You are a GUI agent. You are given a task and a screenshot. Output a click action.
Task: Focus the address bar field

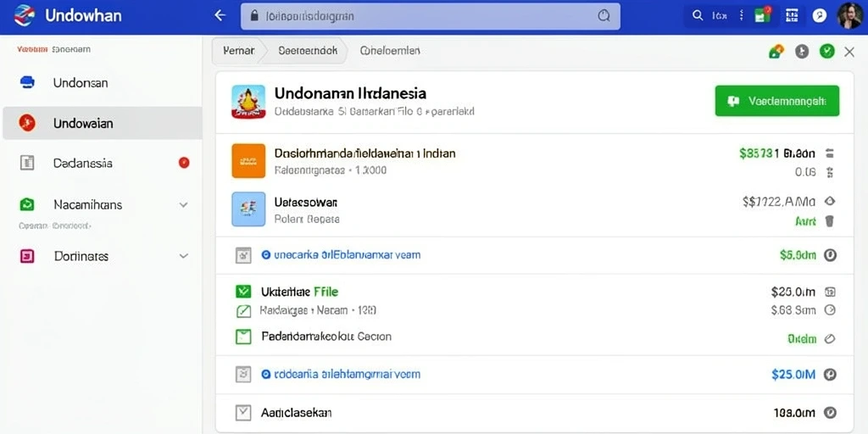click(x=430, y=16)
